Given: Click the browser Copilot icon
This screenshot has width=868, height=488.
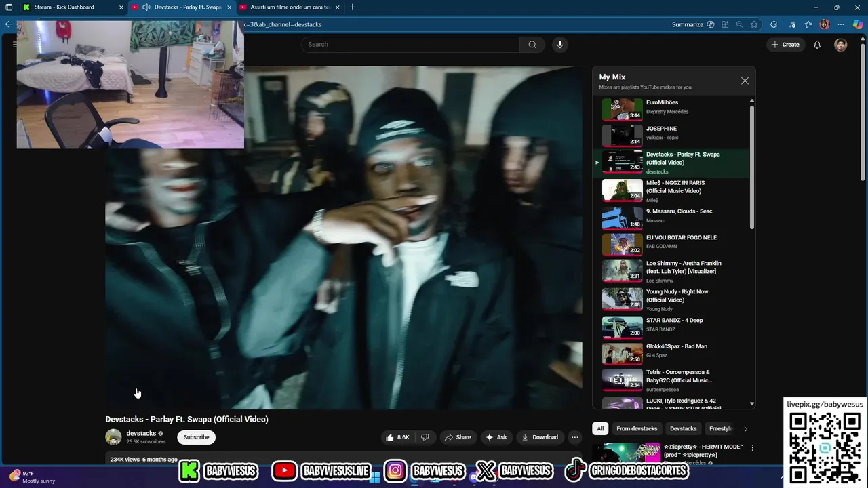Looking at the screenshot, I should (858, 24).
